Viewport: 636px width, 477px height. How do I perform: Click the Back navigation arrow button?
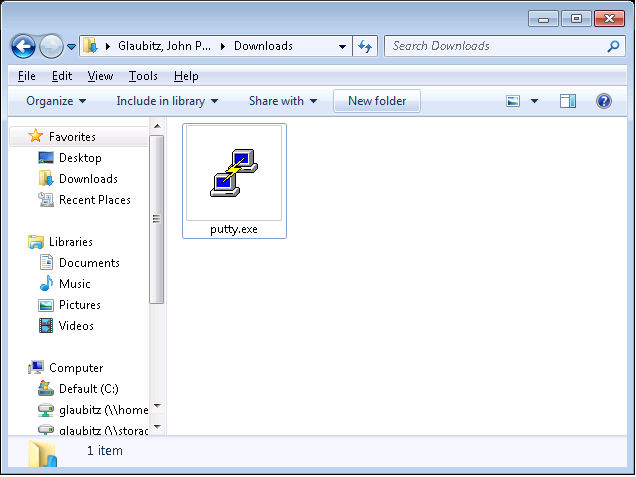23,46
